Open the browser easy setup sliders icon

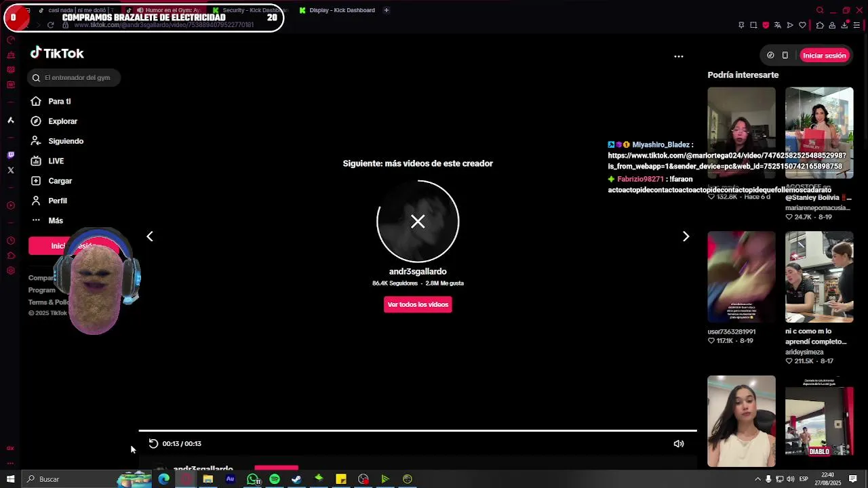pos(857,25)
